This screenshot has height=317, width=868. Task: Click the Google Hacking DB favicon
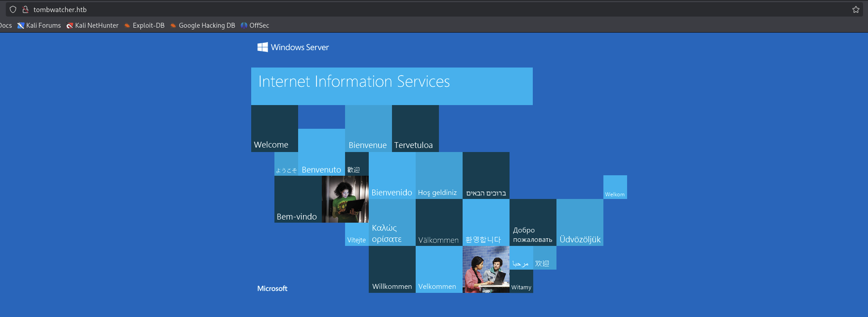(173, 25)
